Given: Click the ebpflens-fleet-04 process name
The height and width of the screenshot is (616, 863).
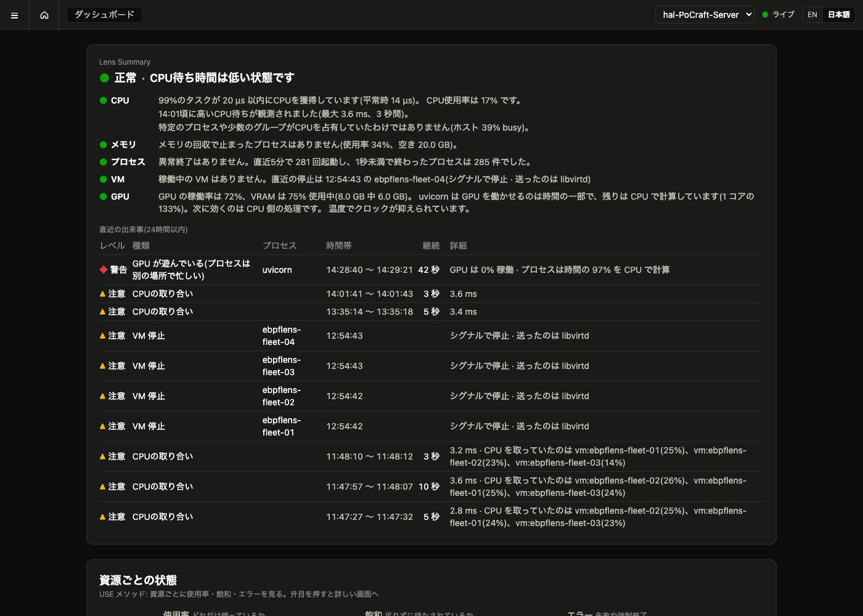Looking at the screenshot, I should (x=282, y=336).
